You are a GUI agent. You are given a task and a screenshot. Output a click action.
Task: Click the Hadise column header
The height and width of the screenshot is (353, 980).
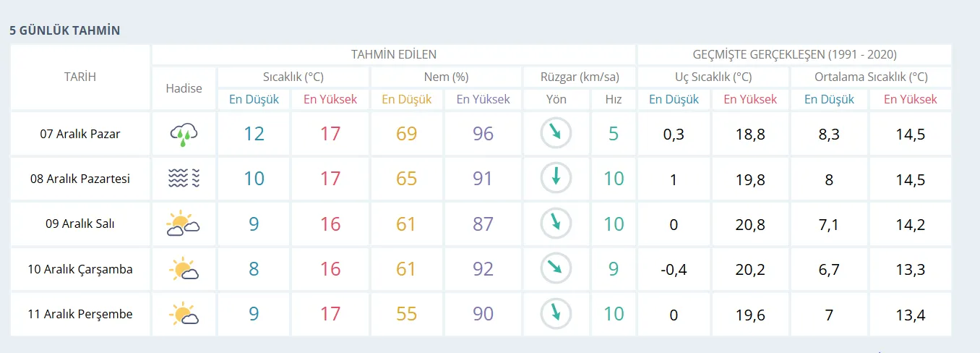point(184,88)
